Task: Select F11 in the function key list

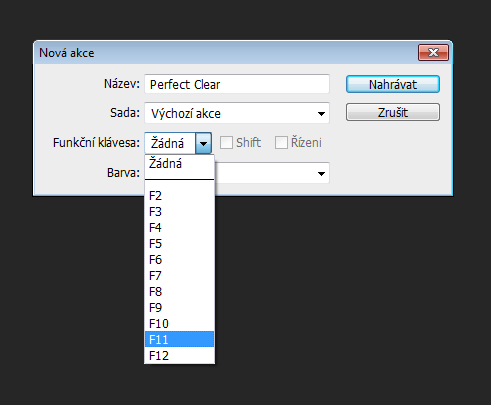Action: [x=179, y=339]
